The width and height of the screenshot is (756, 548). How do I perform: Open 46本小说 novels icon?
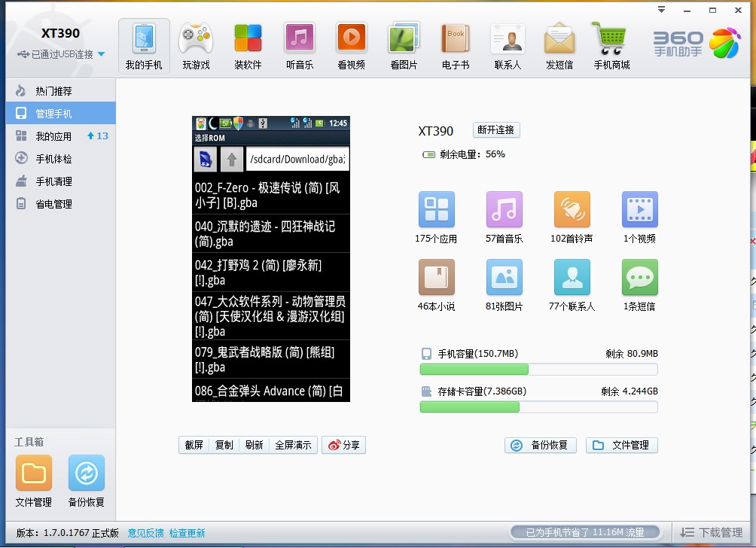point(436,277)
